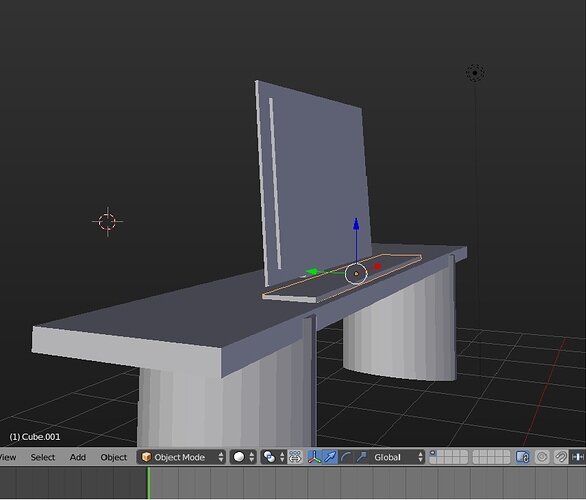
Task: Toggle snap magnet icon
Action: pyautogui.click(x=561, y=457)
